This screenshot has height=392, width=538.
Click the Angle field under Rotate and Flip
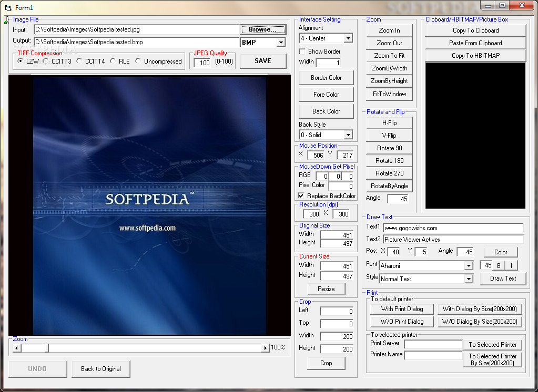[398, 199]
